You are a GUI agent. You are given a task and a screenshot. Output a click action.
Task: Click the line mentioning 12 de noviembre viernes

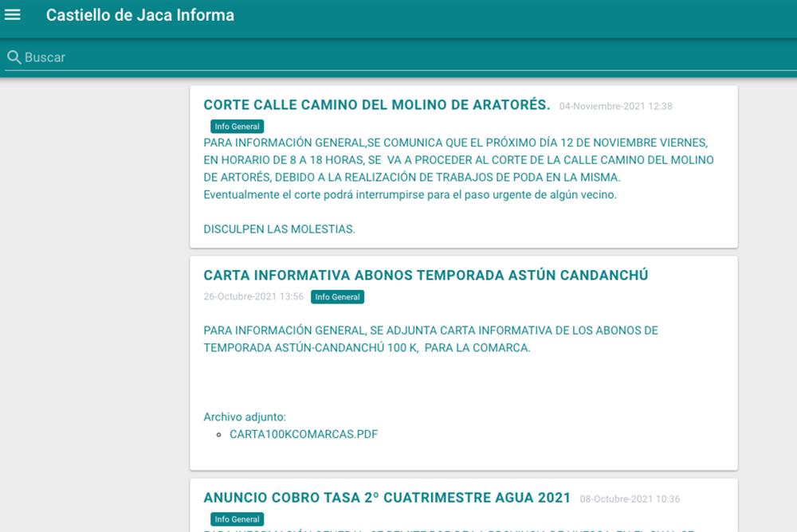(x=455, y=143)
